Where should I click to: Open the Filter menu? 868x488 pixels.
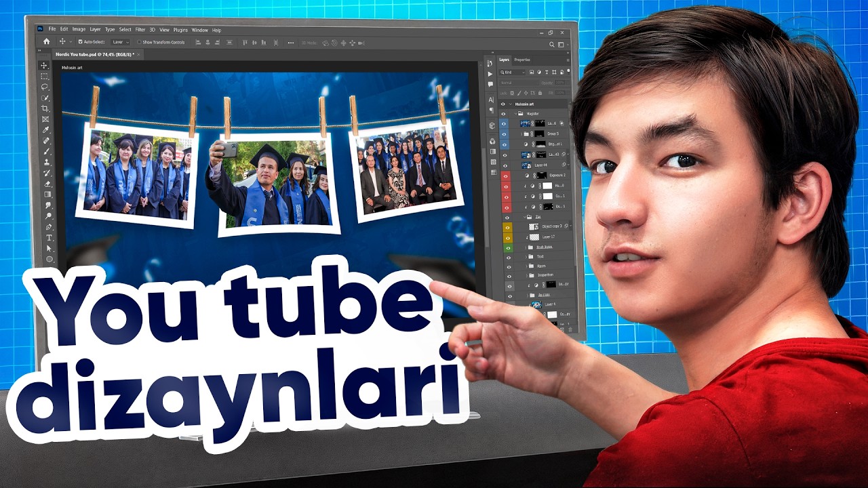click(140, 30)
